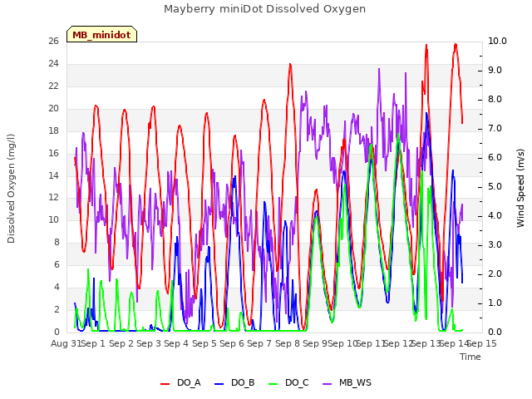Click the 6.0 wind speed axis value
This screenshot has width=532, height=399.
495,157
